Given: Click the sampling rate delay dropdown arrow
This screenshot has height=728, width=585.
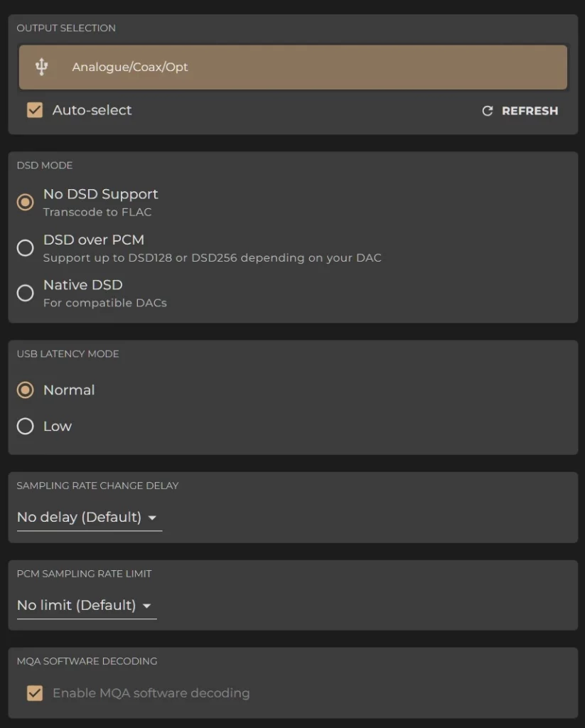Looking at the screenshot, I should (152, 518).
